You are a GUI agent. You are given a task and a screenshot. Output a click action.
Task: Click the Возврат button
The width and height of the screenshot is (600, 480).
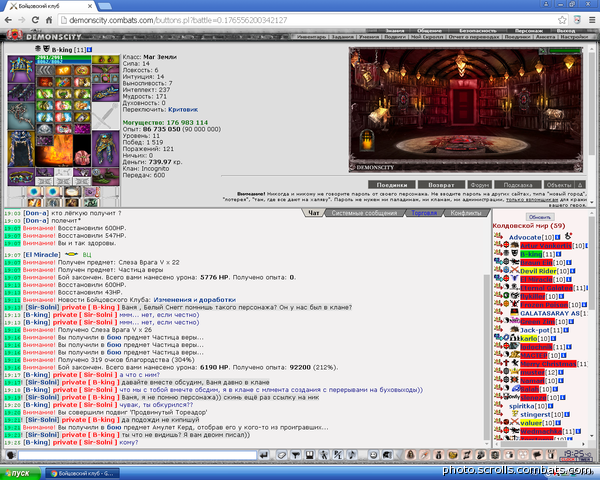point(441,185)
